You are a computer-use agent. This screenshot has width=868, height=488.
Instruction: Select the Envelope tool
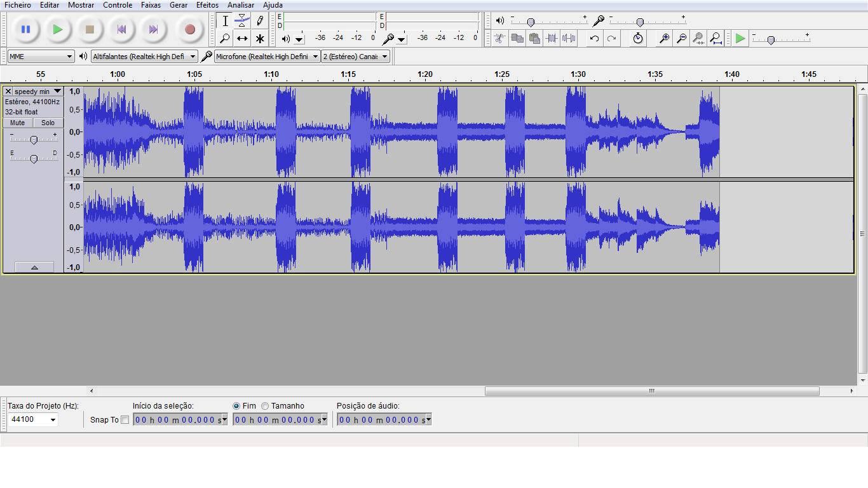(x=242, y=21)
